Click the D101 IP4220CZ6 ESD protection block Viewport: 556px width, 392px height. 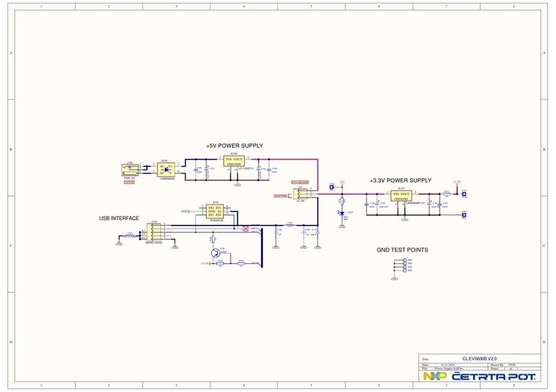[215, 211]
